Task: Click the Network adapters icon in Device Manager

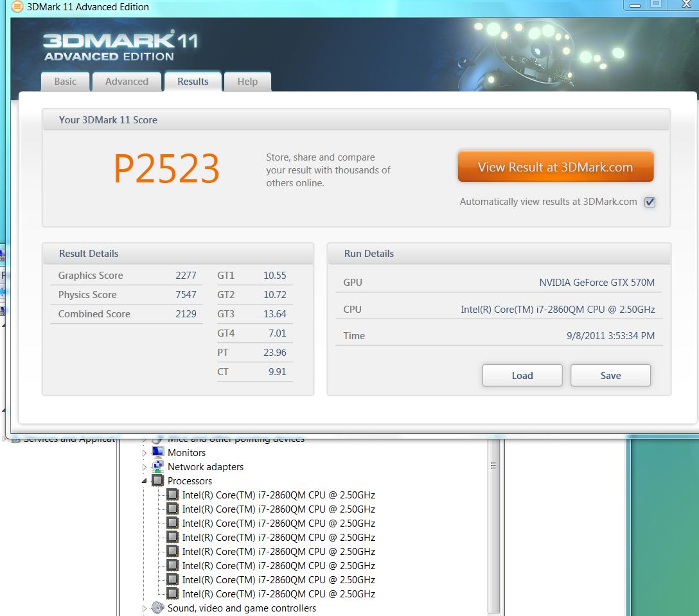Action: (157, 467)
